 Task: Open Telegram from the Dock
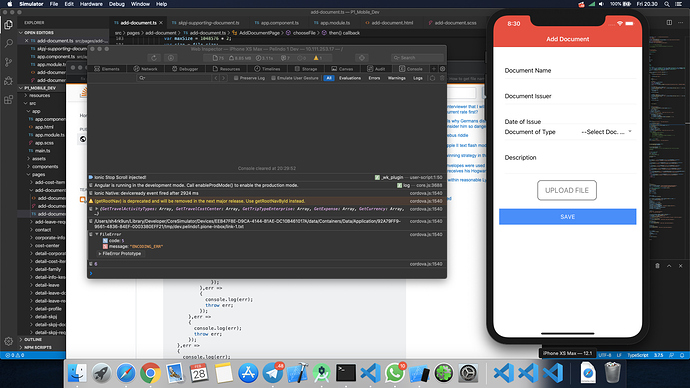(273, 373)
